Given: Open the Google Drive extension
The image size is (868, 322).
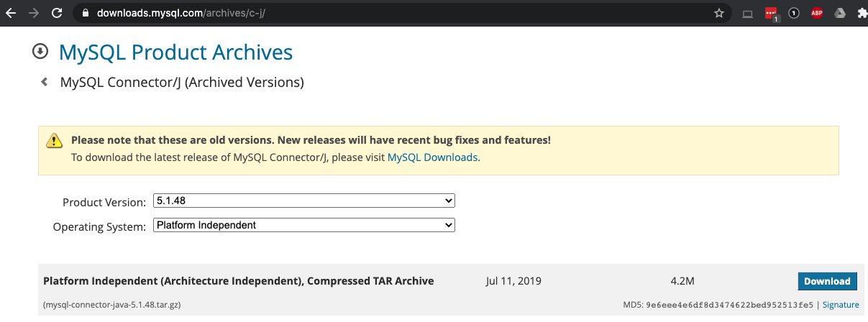Looking at the screenshot, I should click(x=839, y=13).
